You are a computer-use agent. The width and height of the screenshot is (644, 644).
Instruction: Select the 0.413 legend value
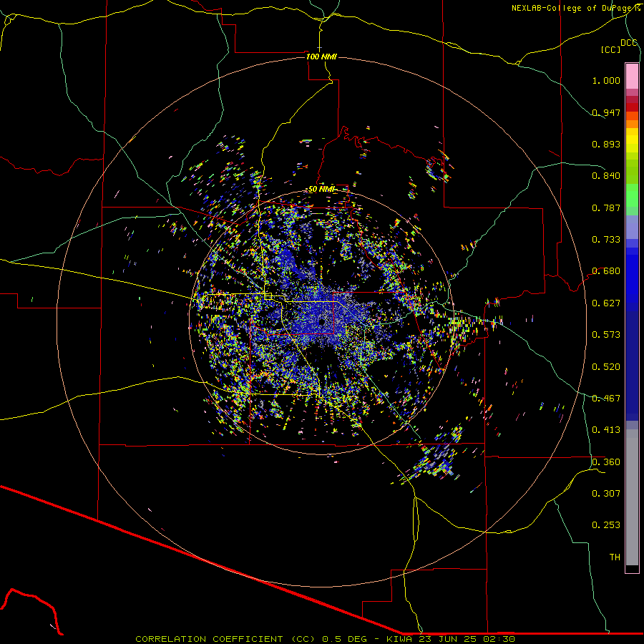point(606,430)
